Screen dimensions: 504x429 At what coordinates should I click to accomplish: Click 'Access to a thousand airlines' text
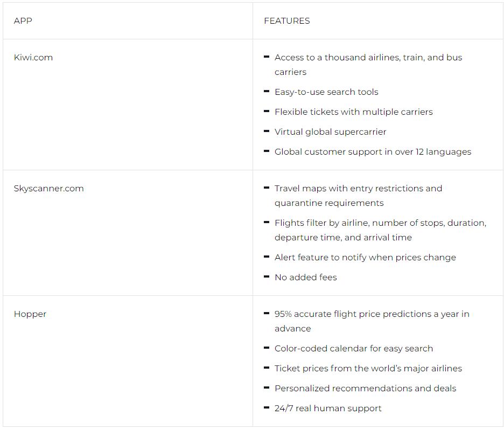pyautogui.click(x=368, y=65)
